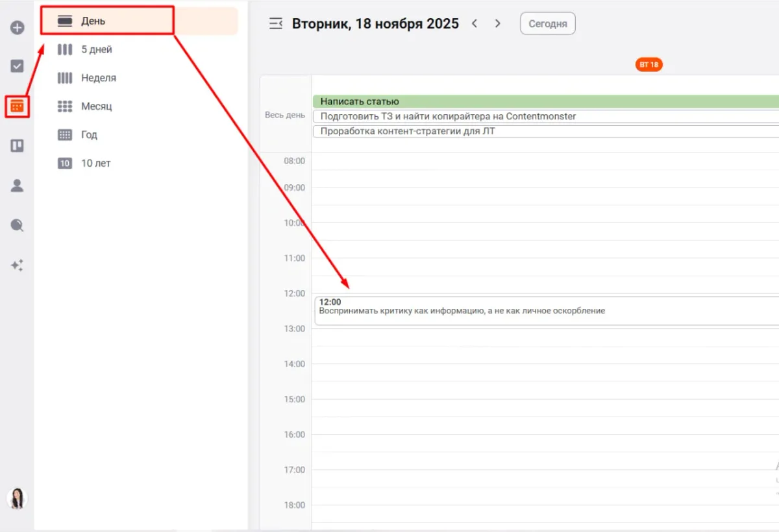Click the plus add icon in sidebar

pos(18,28)
